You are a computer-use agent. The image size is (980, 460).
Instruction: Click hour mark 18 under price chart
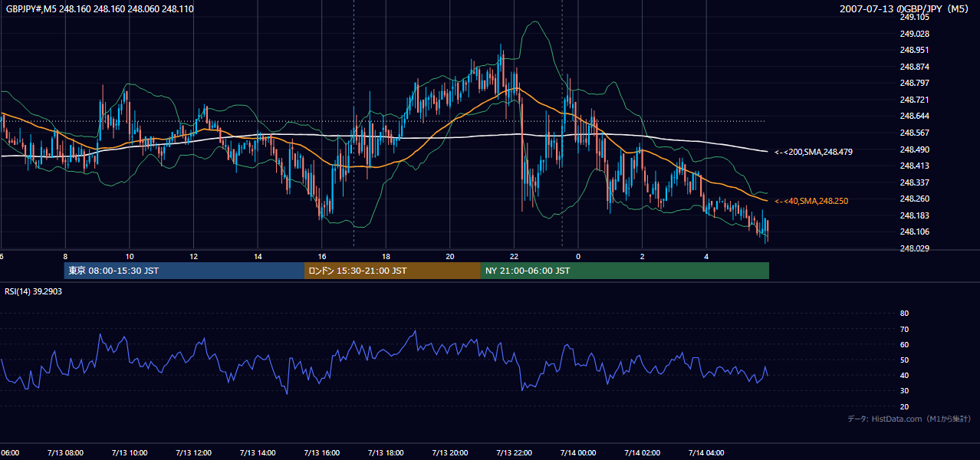click(x=386, y=256)
